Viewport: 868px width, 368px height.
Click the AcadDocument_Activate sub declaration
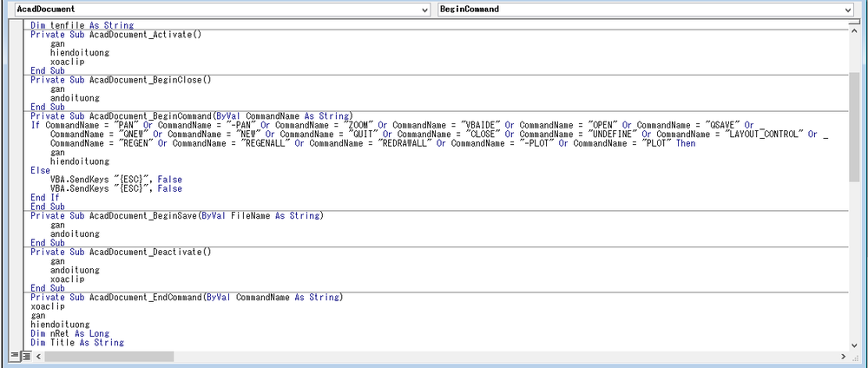click(115, 34)
